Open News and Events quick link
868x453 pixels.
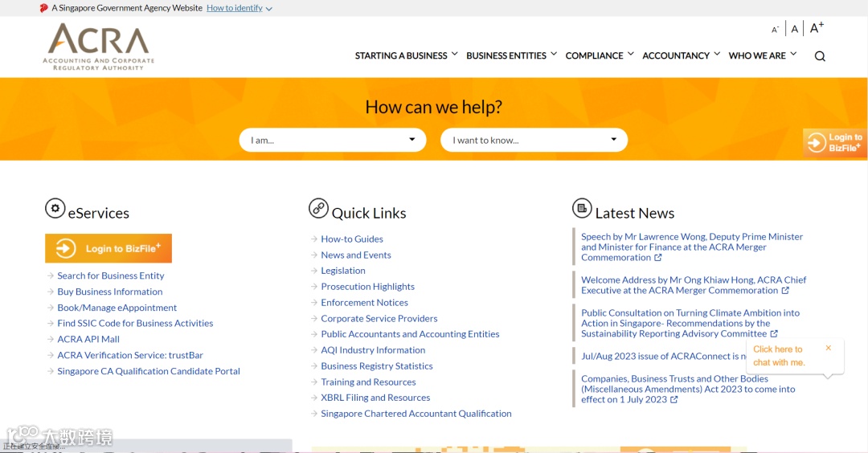click(356, 255)
